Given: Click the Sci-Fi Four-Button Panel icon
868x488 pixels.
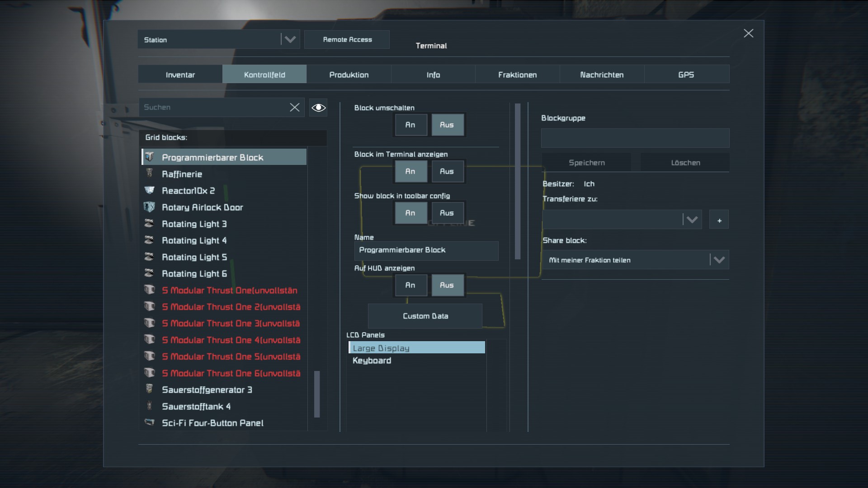Looking at the screenshot, I should click(150, 422).
